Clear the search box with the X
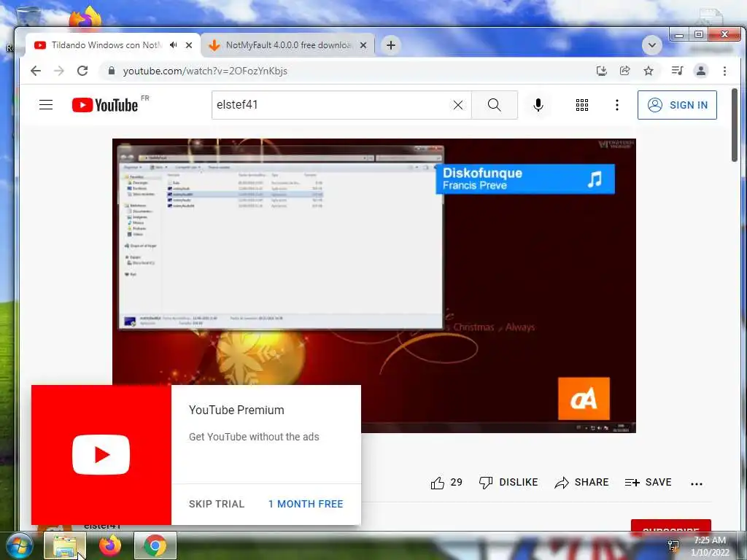The width and height of the screenshot is (747, 560). click(458, 105)
